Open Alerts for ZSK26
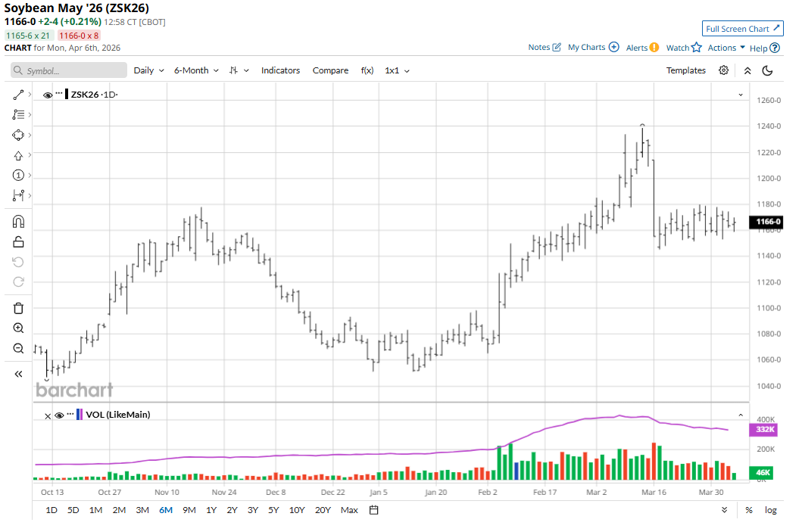This screenshot has height=532, width=802. 642,48
